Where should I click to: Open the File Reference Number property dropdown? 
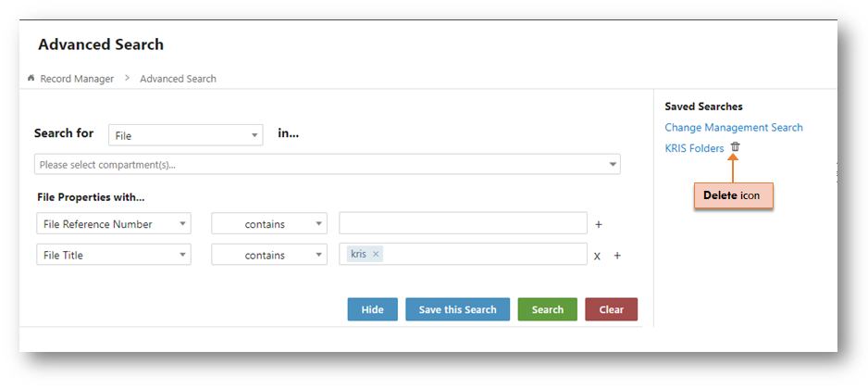point(114,224)
